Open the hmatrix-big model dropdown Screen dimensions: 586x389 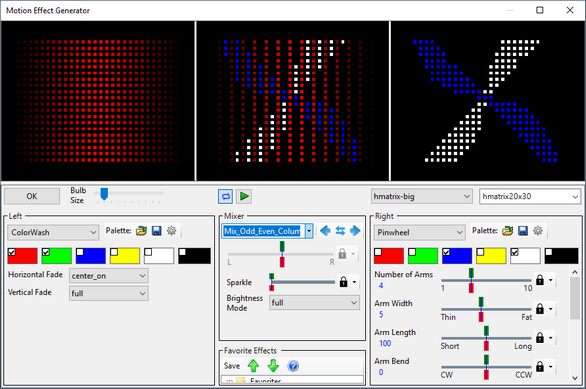point(421,196)
